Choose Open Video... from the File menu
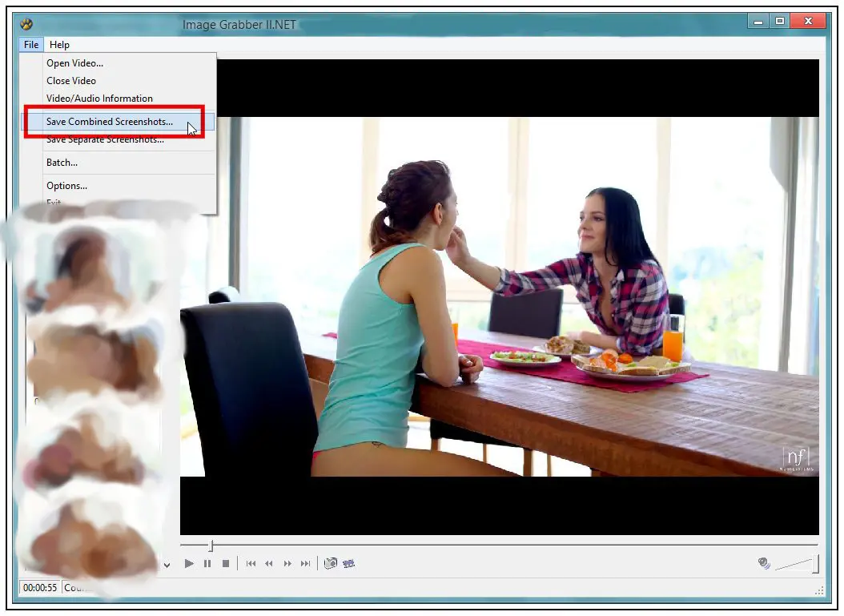 (74, 63)
